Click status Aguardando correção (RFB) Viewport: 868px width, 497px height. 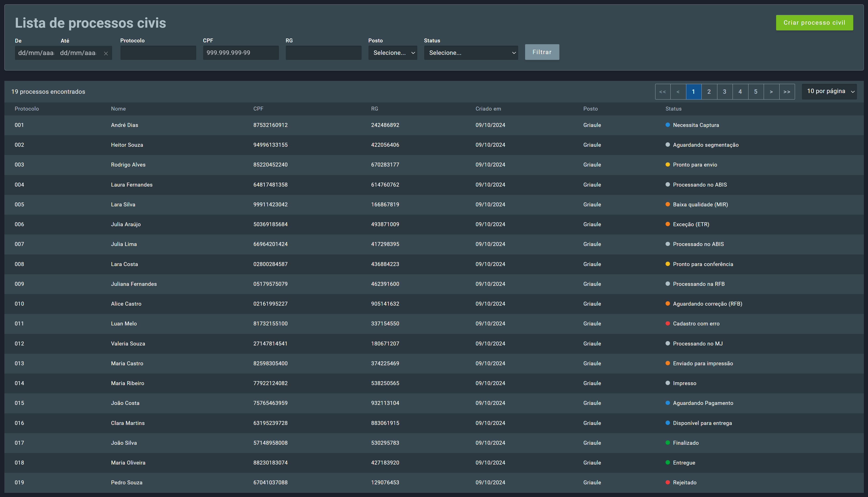[707, 304]
